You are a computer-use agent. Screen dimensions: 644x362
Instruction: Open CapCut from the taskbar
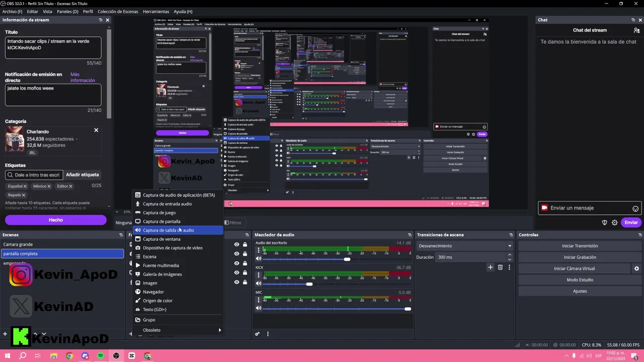pos(132,356)
